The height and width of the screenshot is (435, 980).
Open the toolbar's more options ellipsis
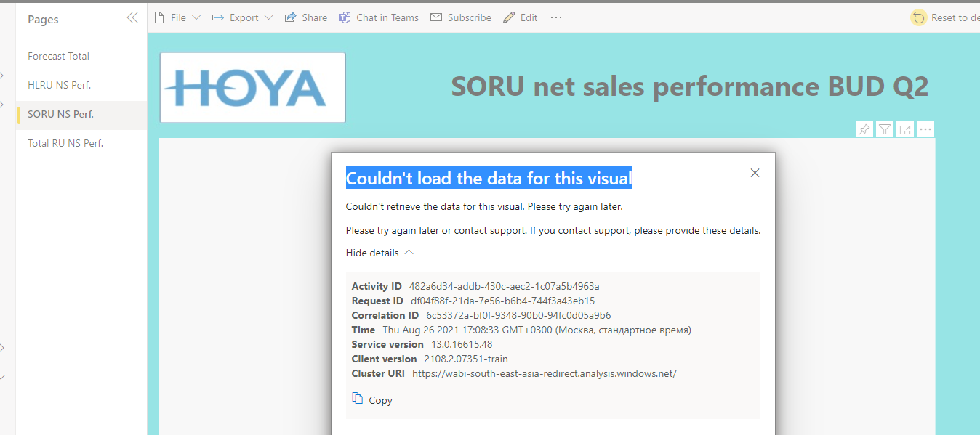click(556, 17)
